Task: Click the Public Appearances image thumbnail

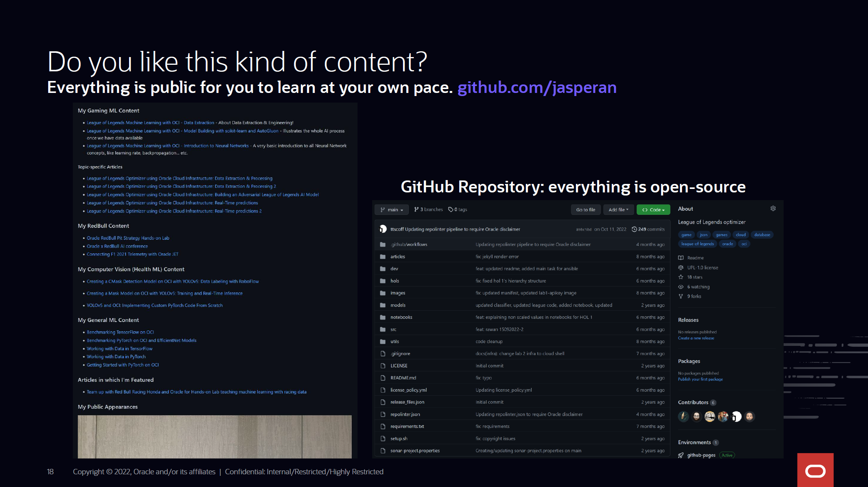Action: 215,436
